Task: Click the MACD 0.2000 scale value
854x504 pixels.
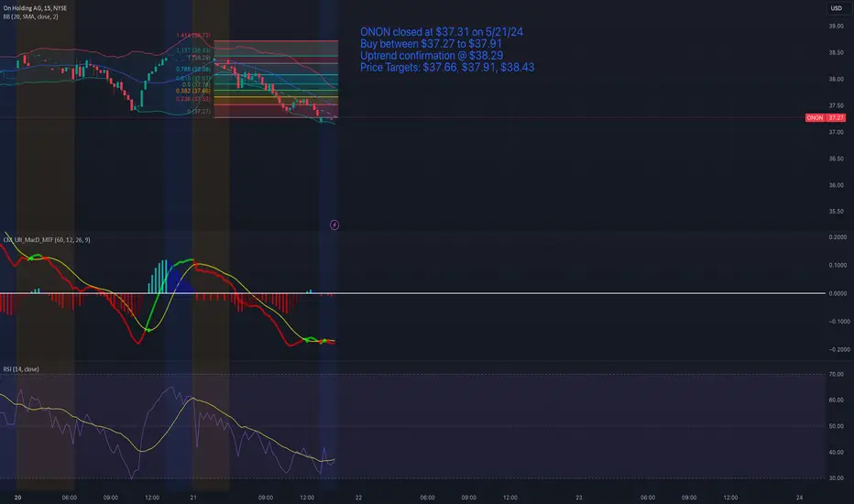Action: [838, 237]
